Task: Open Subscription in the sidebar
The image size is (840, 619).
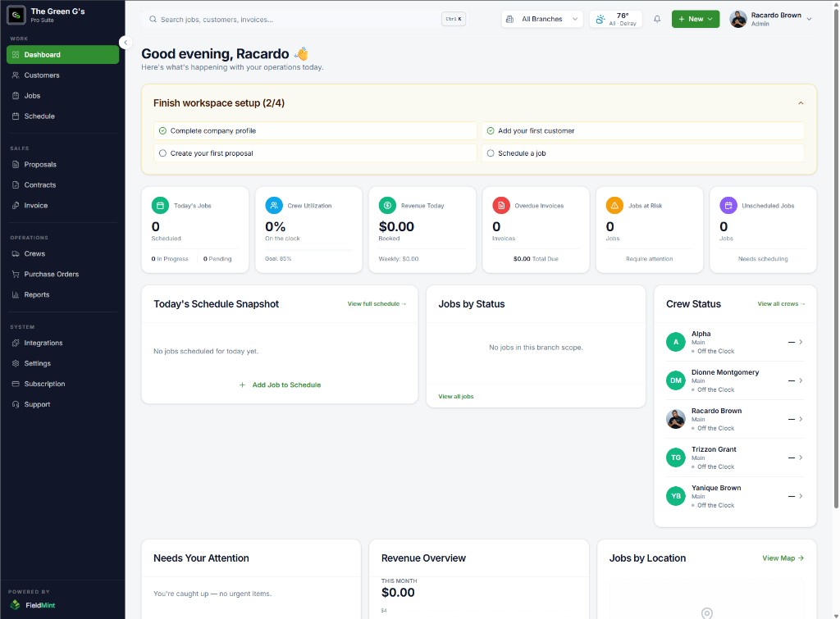Action: 62,384
